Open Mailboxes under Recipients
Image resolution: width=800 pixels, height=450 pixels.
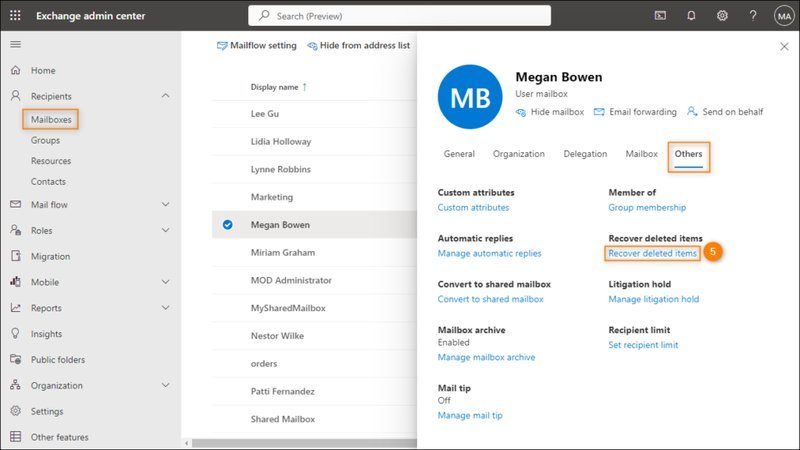pyautogui.click(x=51, y=119)
